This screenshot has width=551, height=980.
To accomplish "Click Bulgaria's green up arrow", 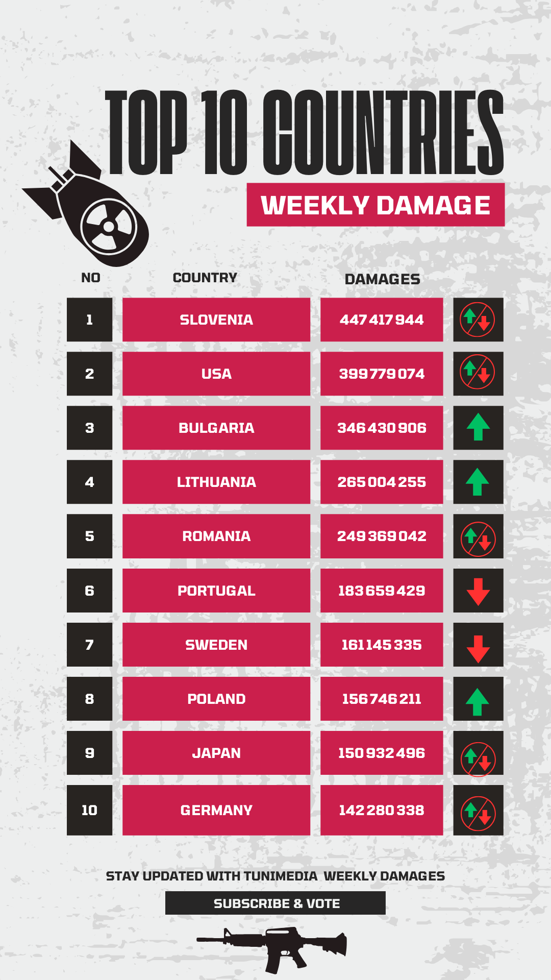I will coord(478,428).
